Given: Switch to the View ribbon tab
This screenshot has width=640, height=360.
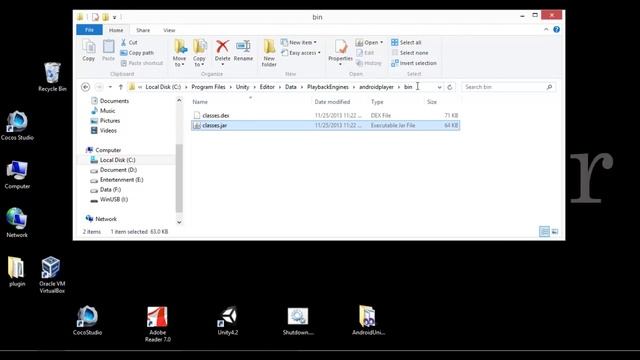Looking at the screenshot, I should 169,30.
